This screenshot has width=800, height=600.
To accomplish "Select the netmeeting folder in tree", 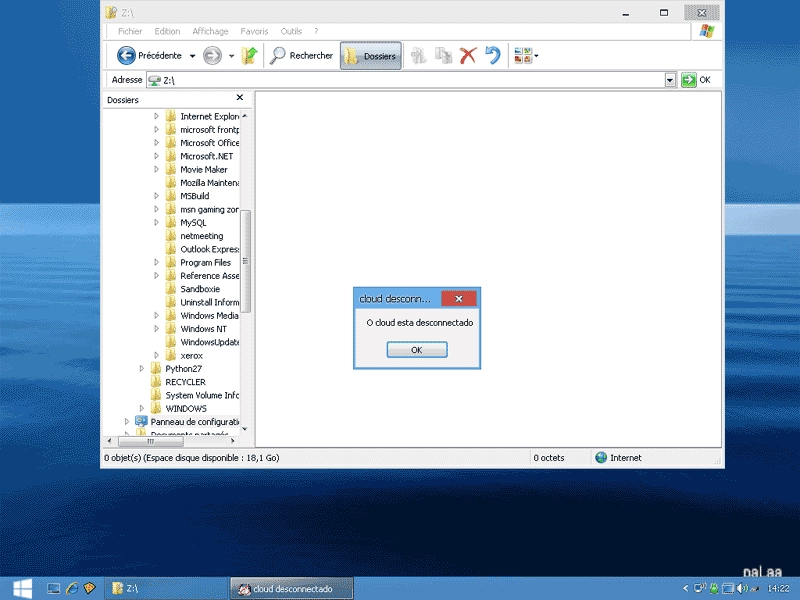I will [202, 236].
